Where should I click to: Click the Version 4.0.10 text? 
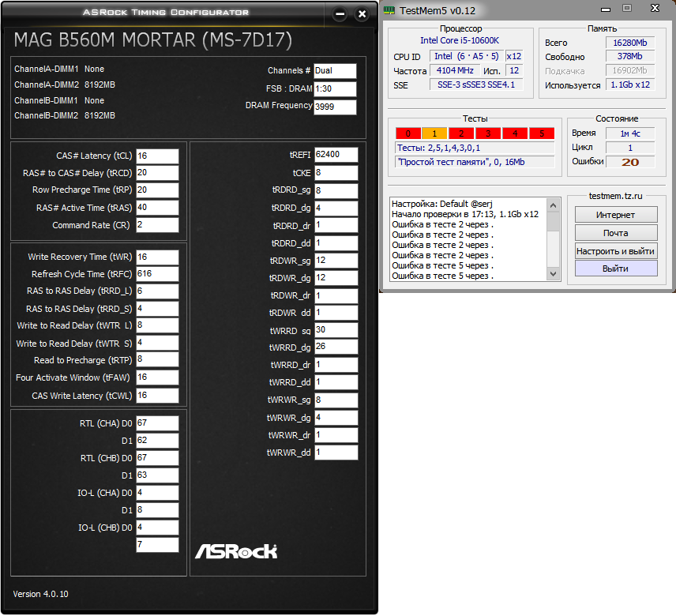(40, 594)
